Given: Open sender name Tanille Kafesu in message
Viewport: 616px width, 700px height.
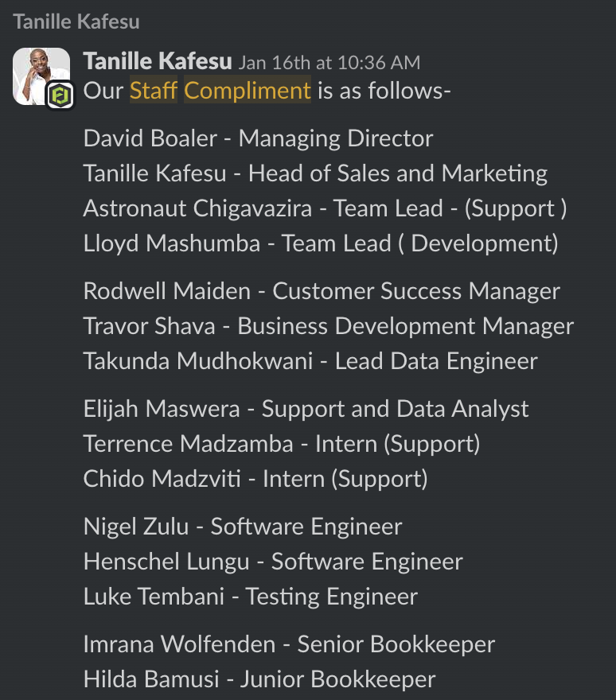Looking at the screenshot, I should pos(158,61).
